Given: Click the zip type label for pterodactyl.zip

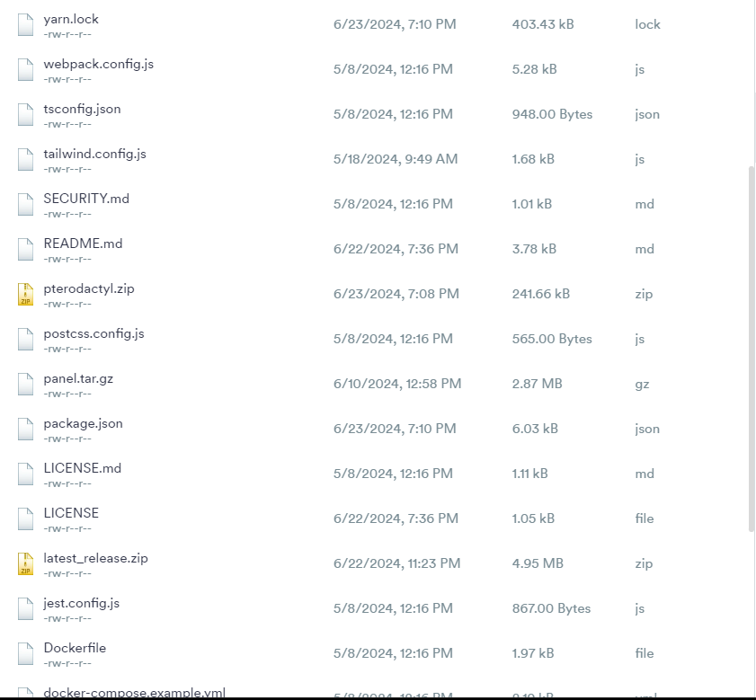Looking at the screenshot, I should [644, 294].
